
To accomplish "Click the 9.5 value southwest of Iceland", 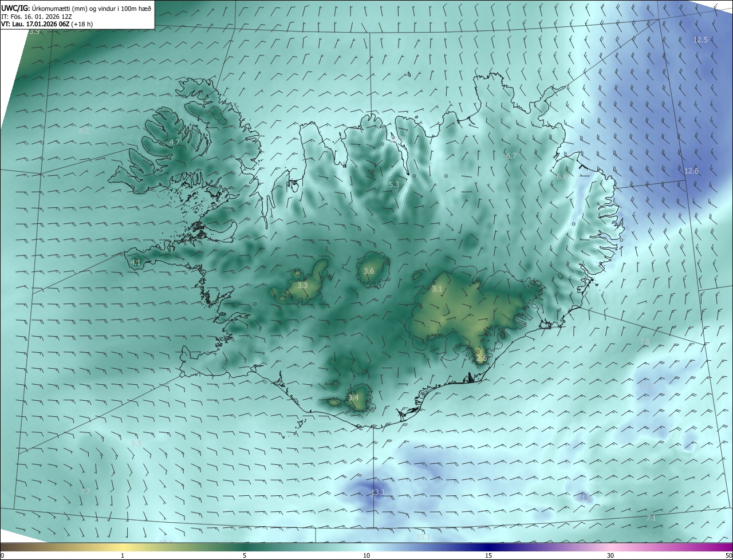I will (x=136, y=443).
